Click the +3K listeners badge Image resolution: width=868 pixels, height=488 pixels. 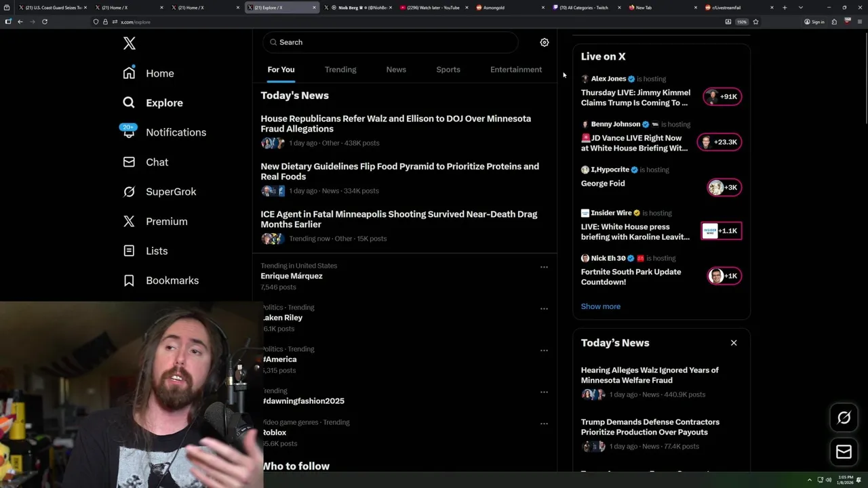(x=724, y=187)
